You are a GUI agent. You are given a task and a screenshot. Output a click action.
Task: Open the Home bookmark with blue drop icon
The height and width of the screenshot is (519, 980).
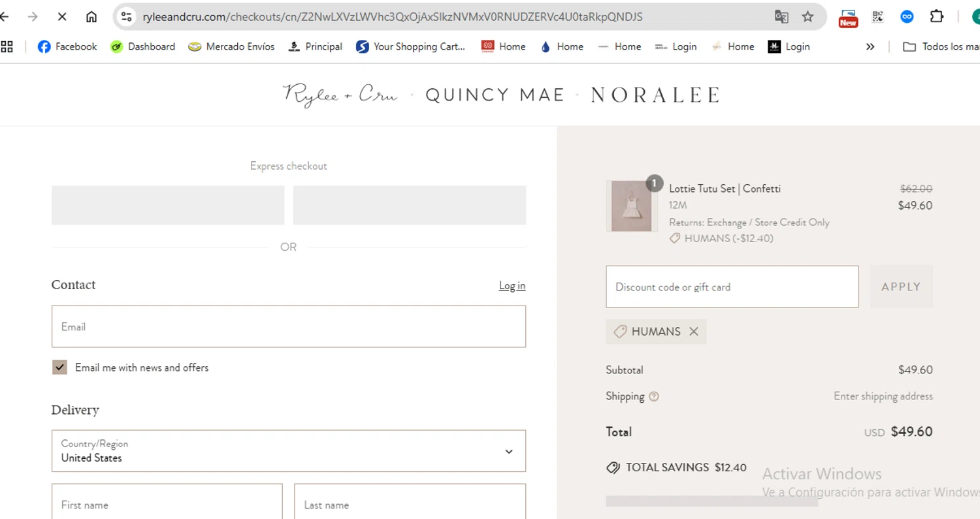561,46
